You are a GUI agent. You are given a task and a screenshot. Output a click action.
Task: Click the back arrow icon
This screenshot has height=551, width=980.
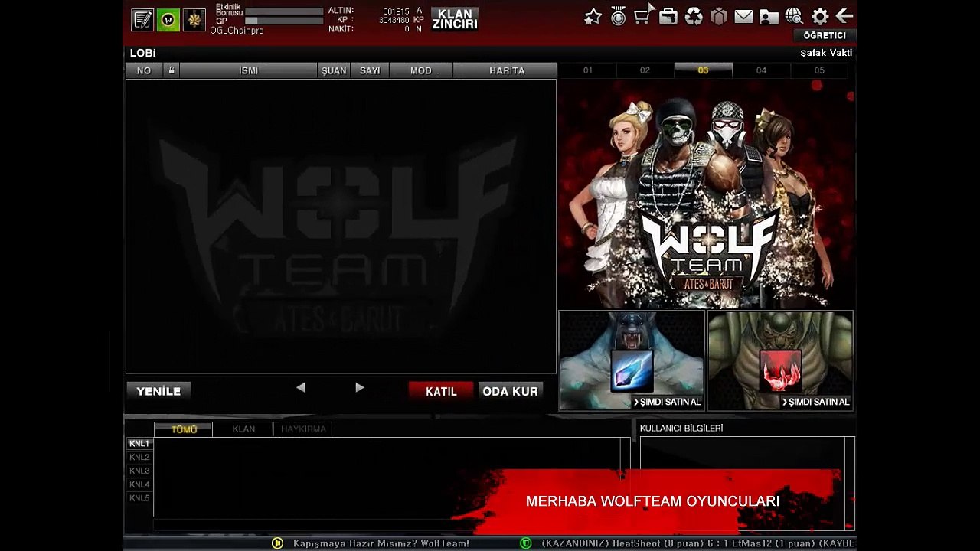tap(844, 16)
